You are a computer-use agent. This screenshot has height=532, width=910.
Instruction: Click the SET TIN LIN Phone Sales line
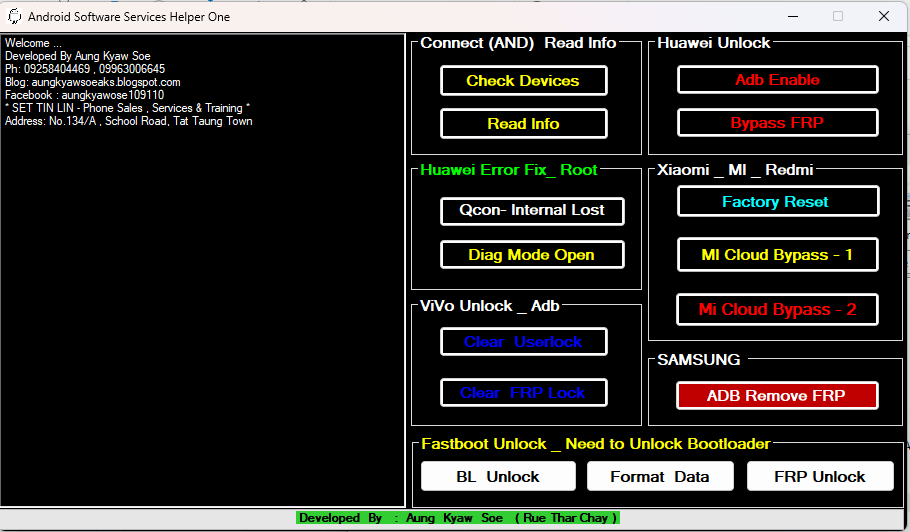pos(127,108)
